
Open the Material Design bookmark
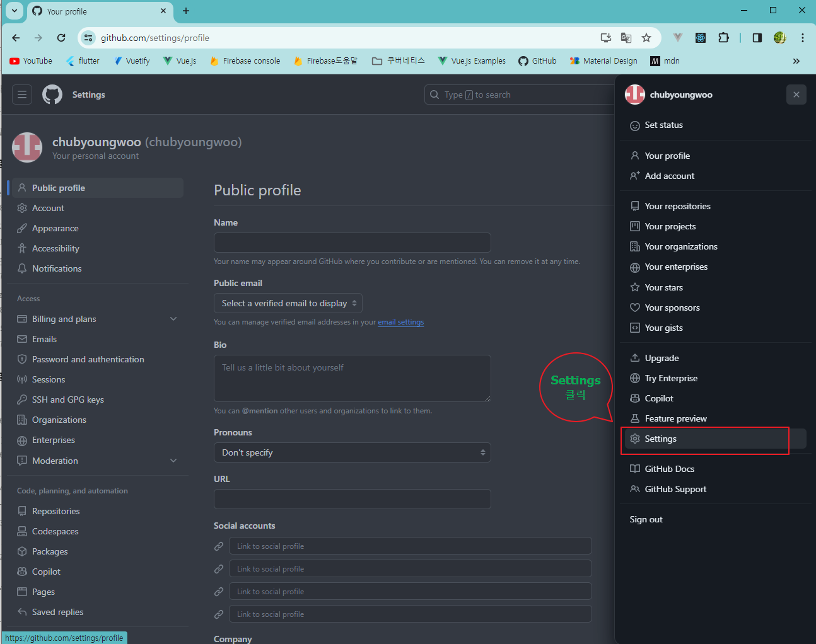pyautogui.click(x=603, y=61)
